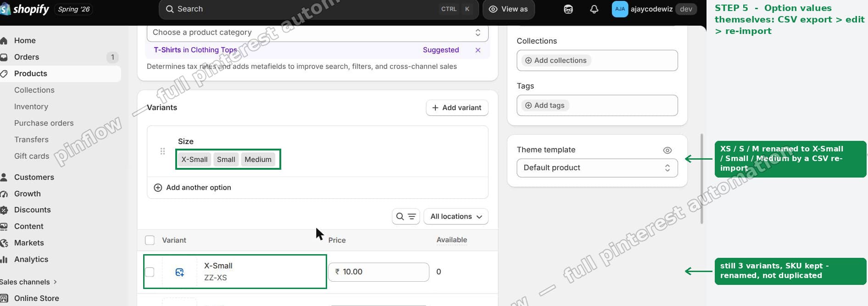Check the X-Small variant row checkbox
This screenshot has height=306, width=868.
[150, 272]
